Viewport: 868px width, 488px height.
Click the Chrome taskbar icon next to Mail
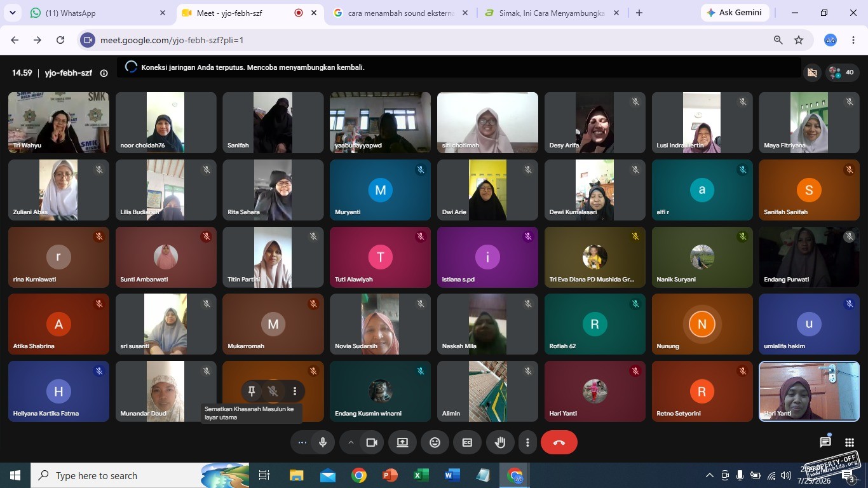[359, 475]
